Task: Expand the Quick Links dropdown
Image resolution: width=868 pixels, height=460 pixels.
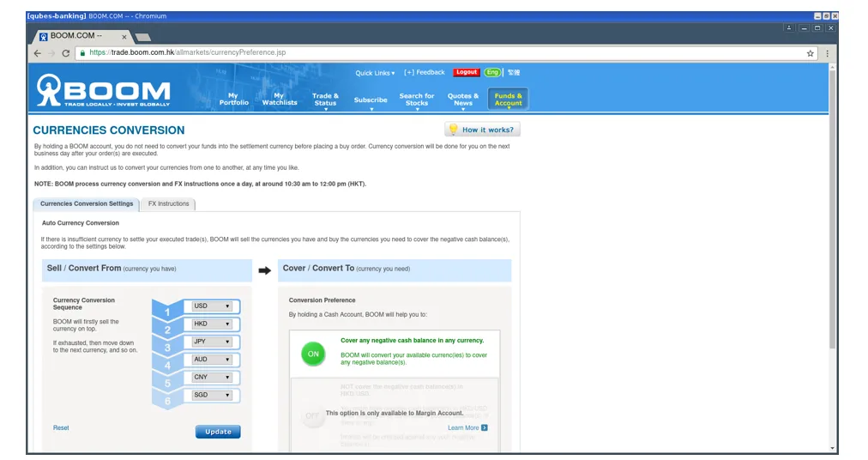Action: [375, 73]
